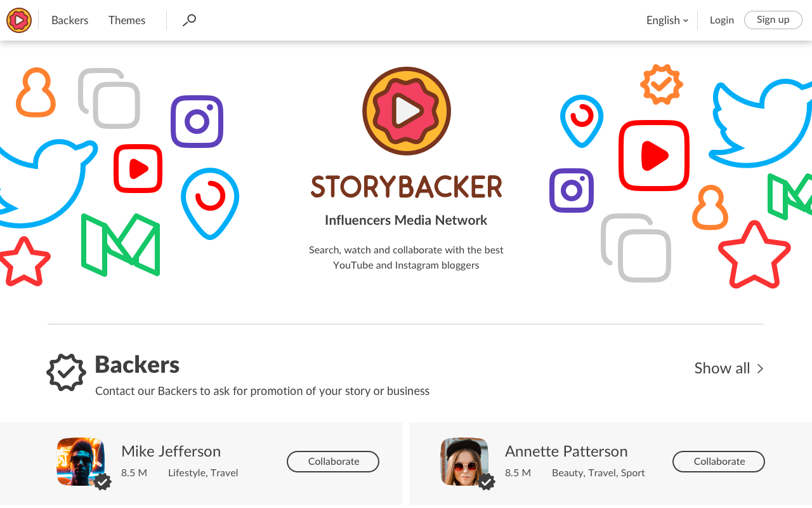Click the green Medium icon
This screenshot has height=508, width=812.
121,244
